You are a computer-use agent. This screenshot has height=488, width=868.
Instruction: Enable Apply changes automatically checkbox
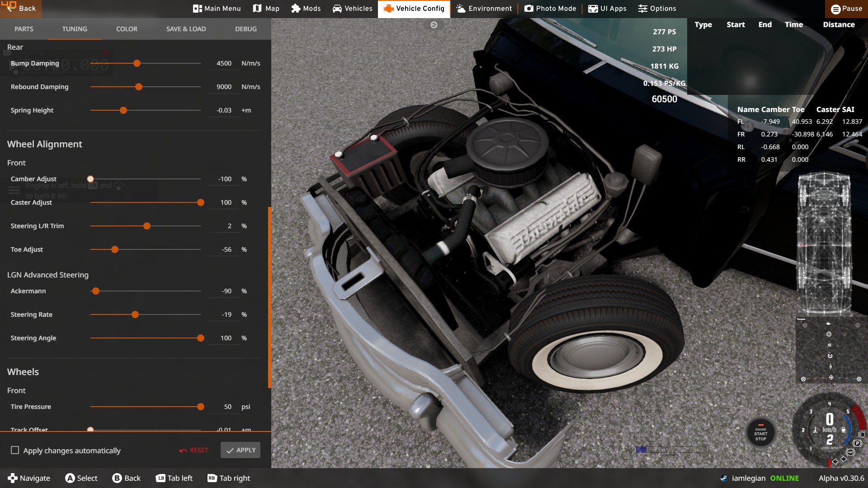pos(15,450)
